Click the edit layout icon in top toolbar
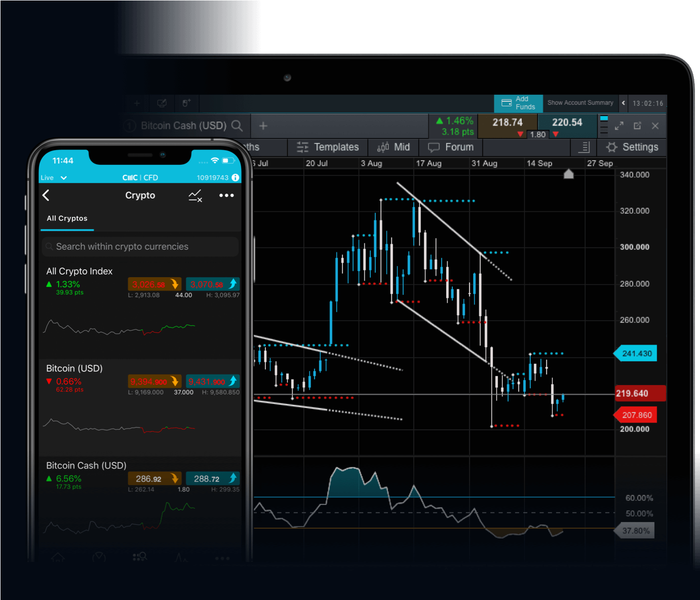 click(x=162, y=103)
